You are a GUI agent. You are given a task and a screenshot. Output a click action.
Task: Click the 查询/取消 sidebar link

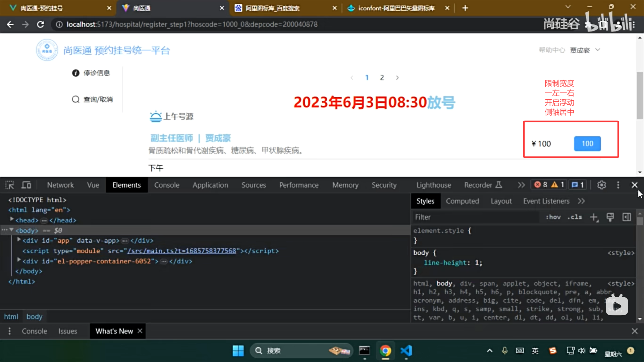(98, 99)
